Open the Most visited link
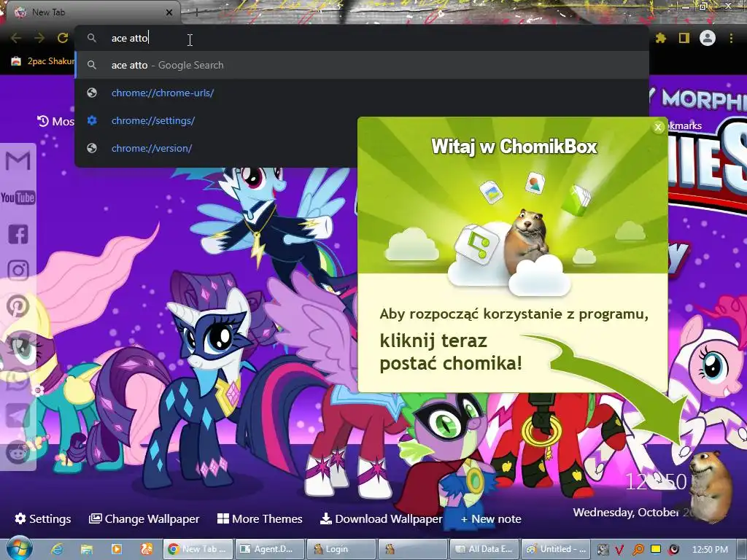Image resolution: width=747 pixels, height=560 pixels. point(55,122)
